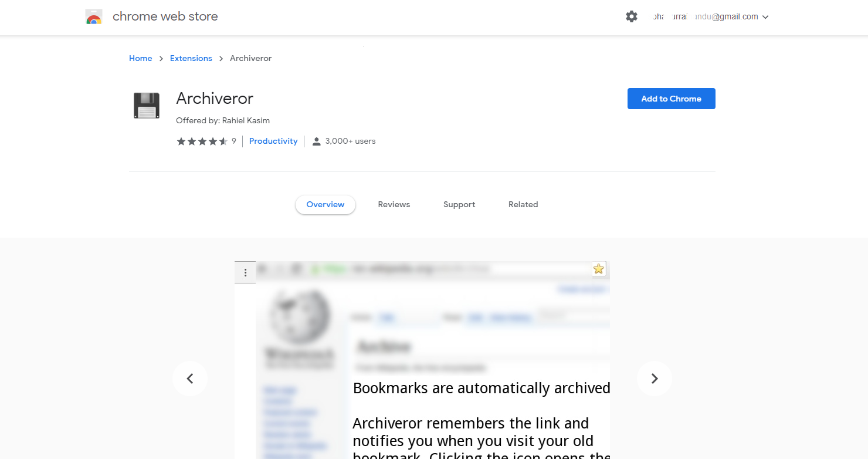The height and width of the screenshot is (459, 868).
Task: Show the next screenshot
Action: tap(655, 379)
